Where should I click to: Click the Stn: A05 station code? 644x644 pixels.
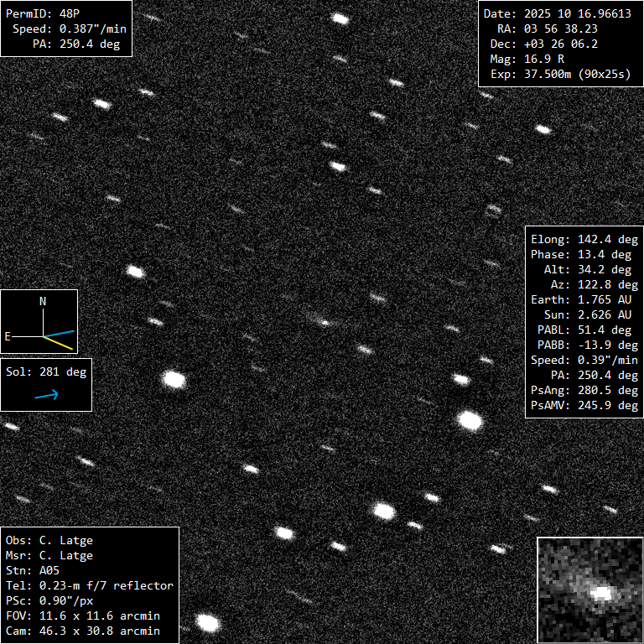tap(33, 570)
